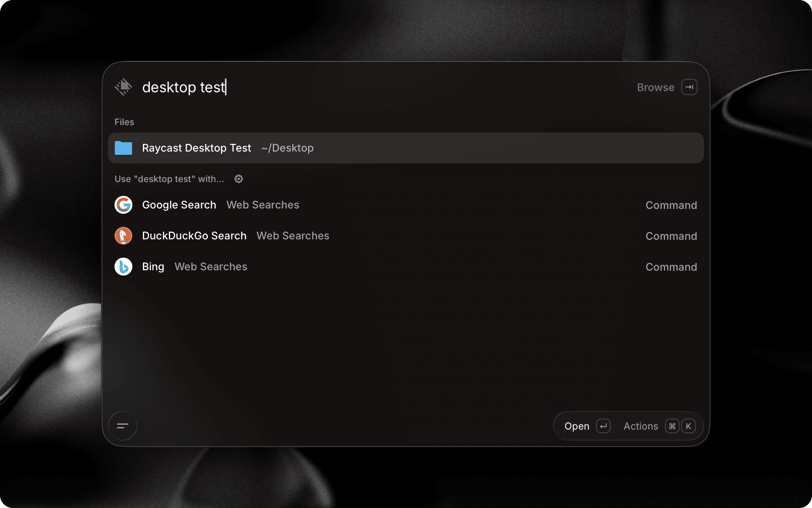812x508 pixels.
Task: Click the Open button in action bar
Action: 577,426
